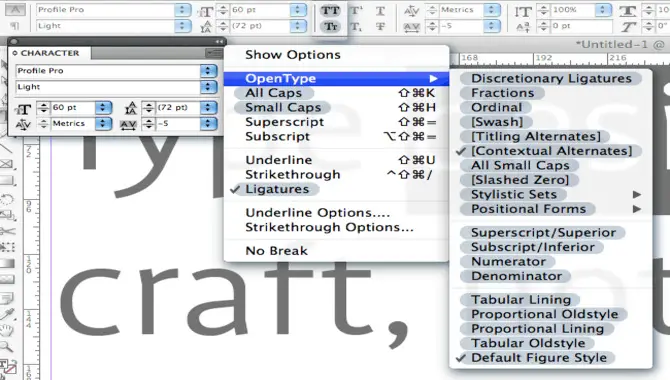Select the Rectangle Frame tool

pos(7,164)
